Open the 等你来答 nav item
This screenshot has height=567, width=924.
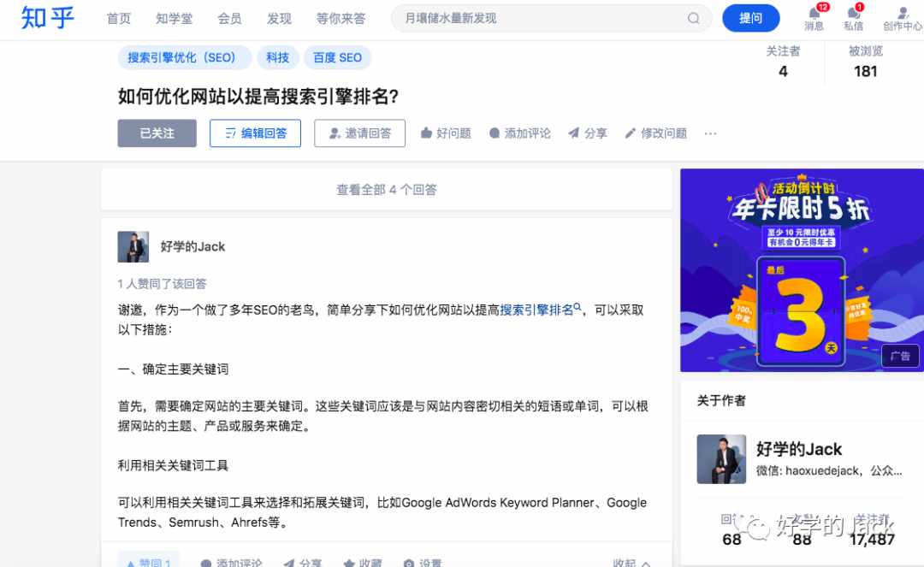coord(341,18)
